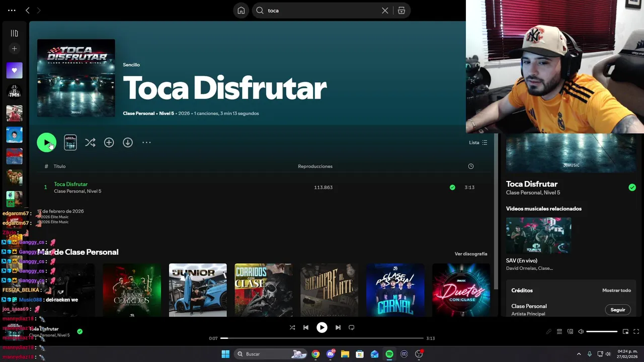Click the white play button in player bar
The image size is (644, 362).
point(322,327)
